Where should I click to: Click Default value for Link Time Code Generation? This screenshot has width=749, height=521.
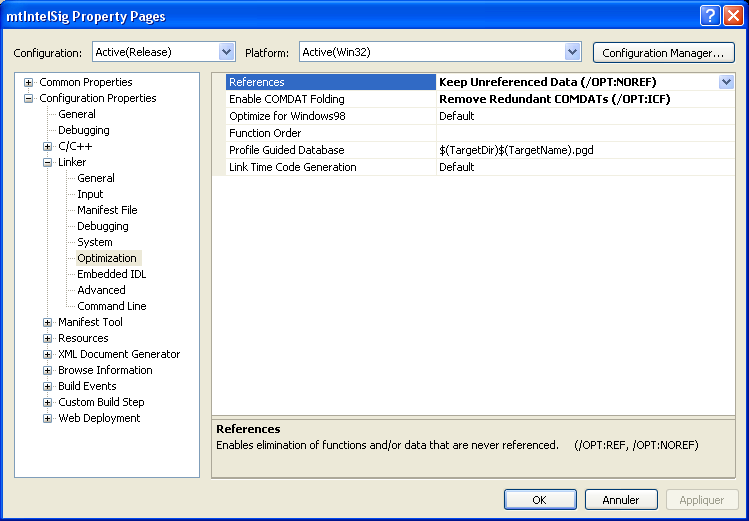pos(457,167)
